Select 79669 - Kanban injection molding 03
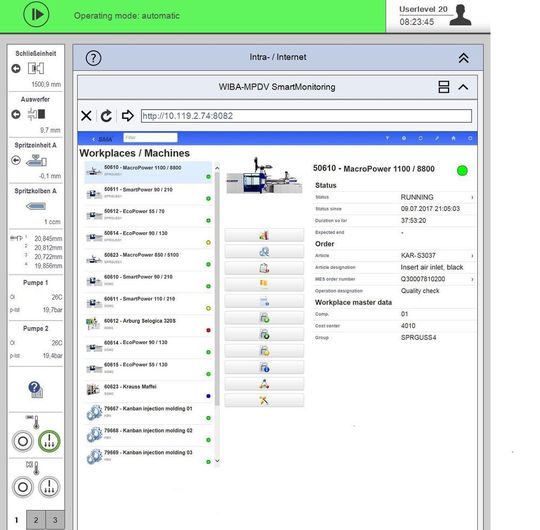Screen dimensions: 540x530 [148, 457]
